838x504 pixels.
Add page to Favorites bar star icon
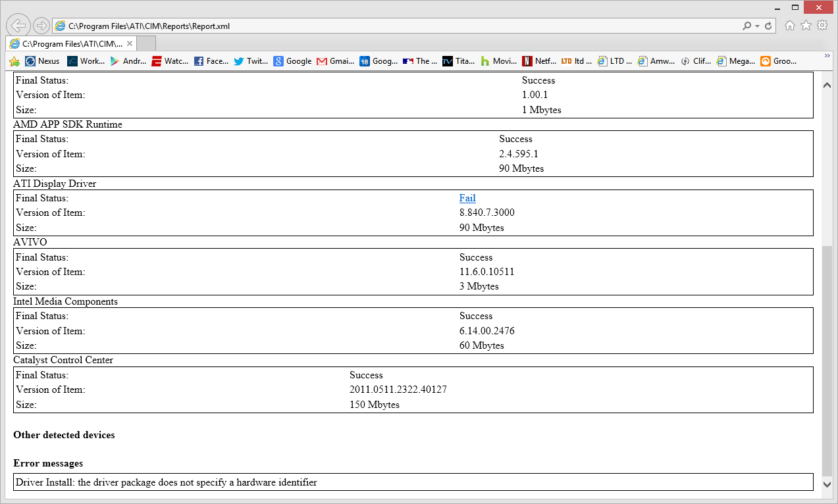pos(14,61)
